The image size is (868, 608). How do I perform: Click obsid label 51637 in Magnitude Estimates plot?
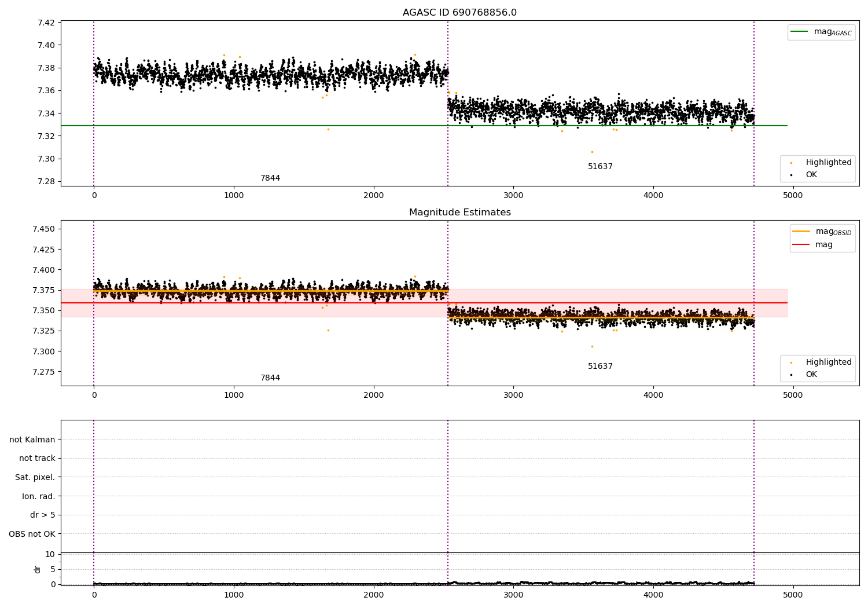click(600, 367)
